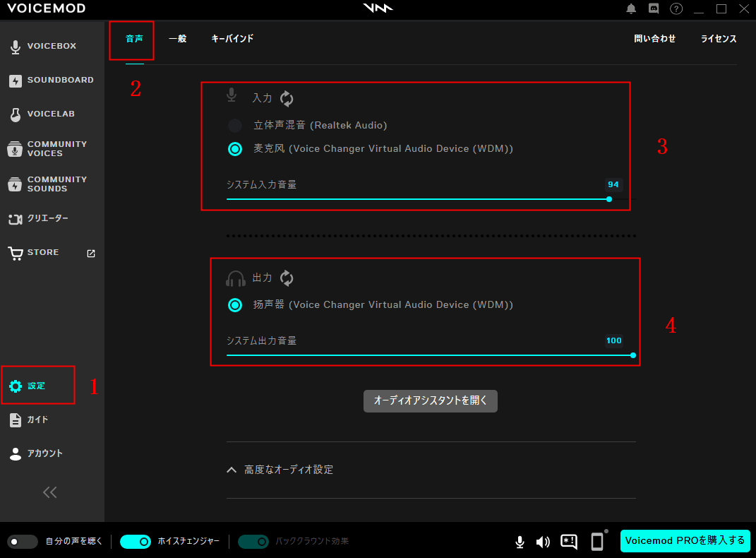The height and width of the screenshot is (558, 756).
Task: Go to Voicelab flask icon
Action: coord(16,114)
